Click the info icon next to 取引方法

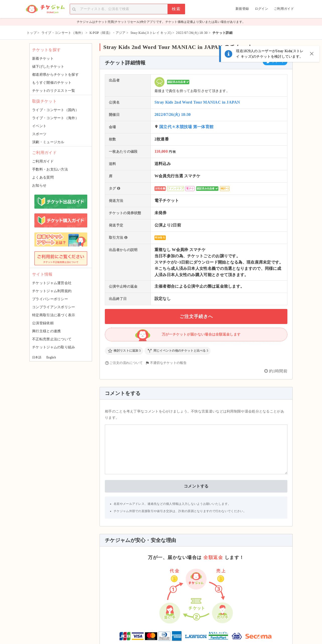pos(126,237)
